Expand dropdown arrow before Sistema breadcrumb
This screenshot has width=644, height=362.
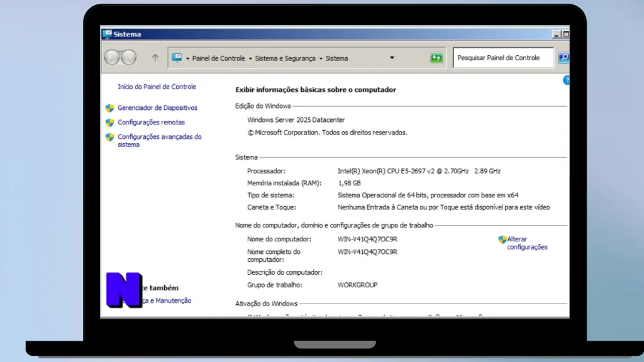point(321,58)
